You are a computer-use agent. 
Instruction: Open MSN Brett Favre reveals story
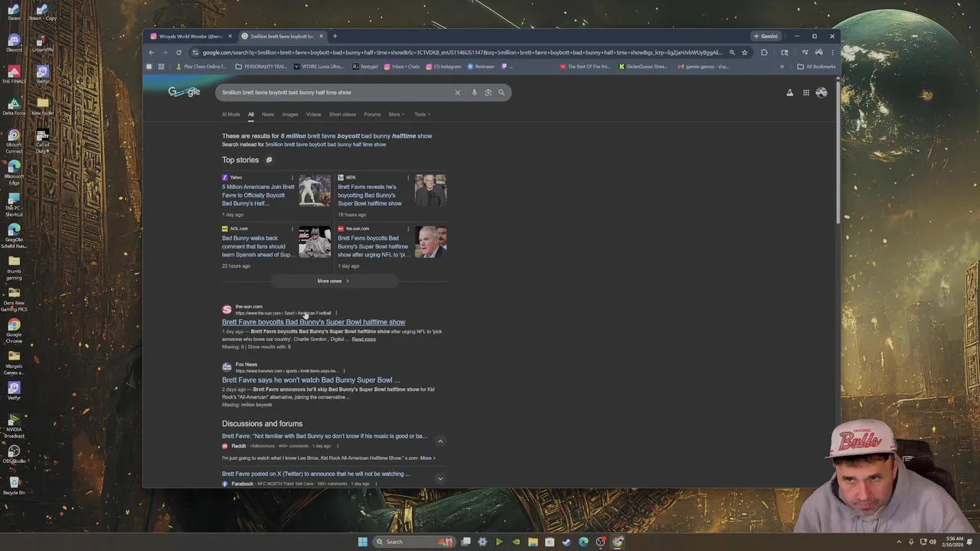tap(370, 195)
